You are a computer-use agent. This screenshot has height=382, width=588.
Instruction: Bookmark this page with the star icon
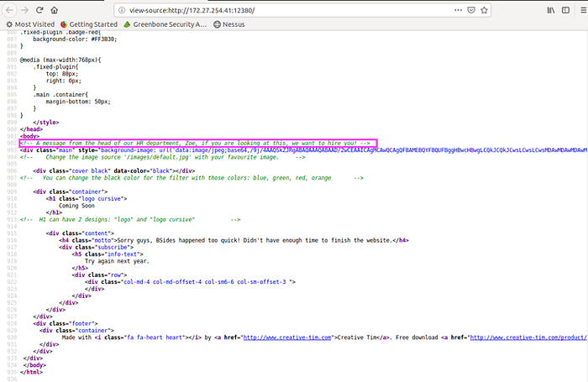(484, 10)
